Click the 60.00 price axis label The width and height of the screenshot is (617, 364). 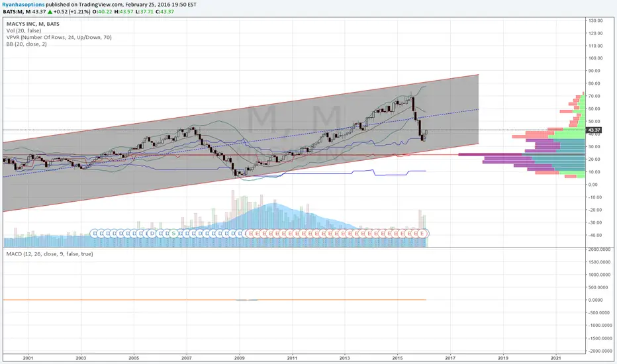click(595, 109)
